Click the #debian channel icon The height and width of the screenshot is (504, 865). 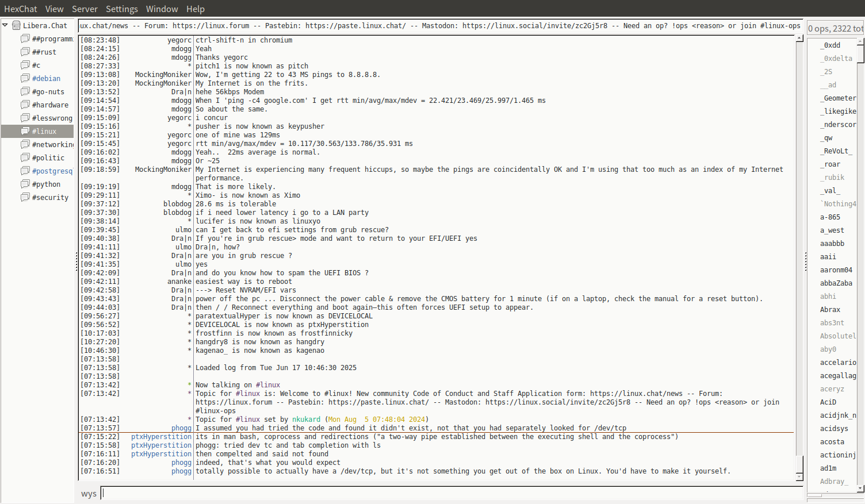(25, 78)
